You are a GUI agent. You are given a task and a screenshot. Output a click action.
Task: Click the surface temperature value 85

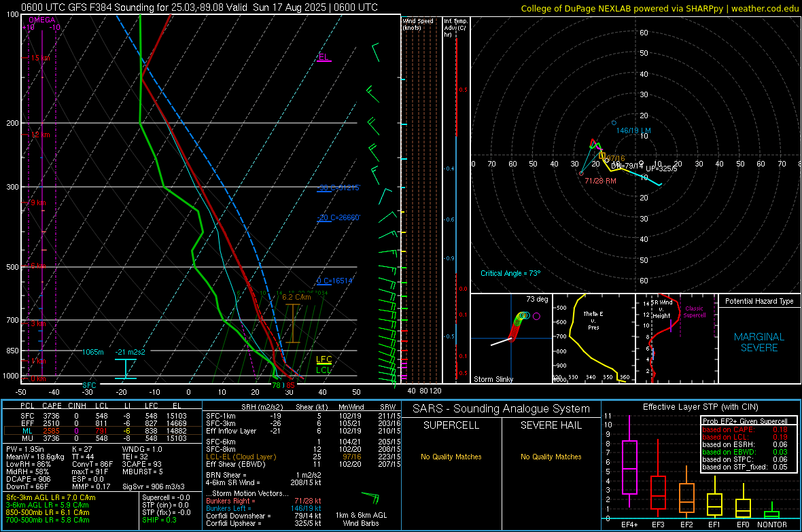(x=290, y=385)
